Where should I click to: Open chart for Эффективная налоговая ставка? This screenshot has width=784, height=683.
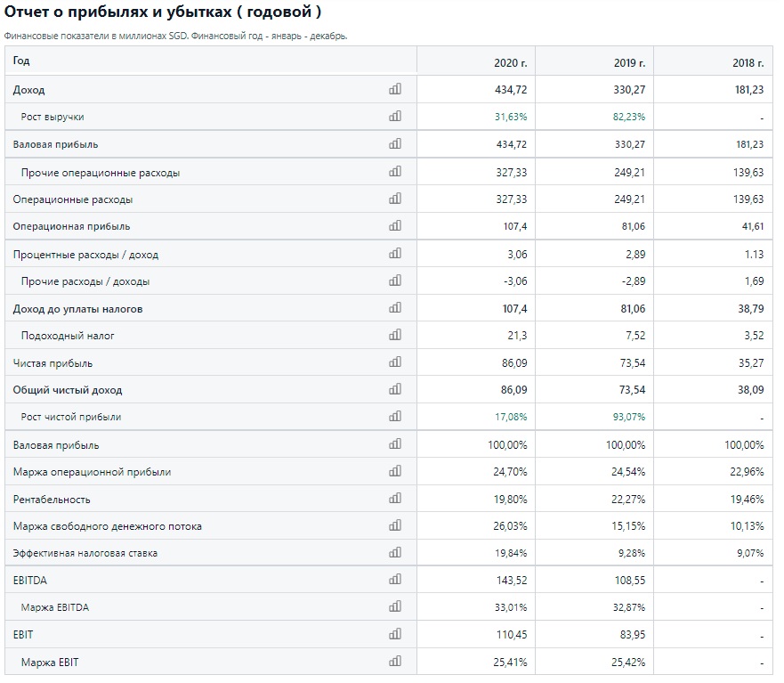click(x=395, y=553)
